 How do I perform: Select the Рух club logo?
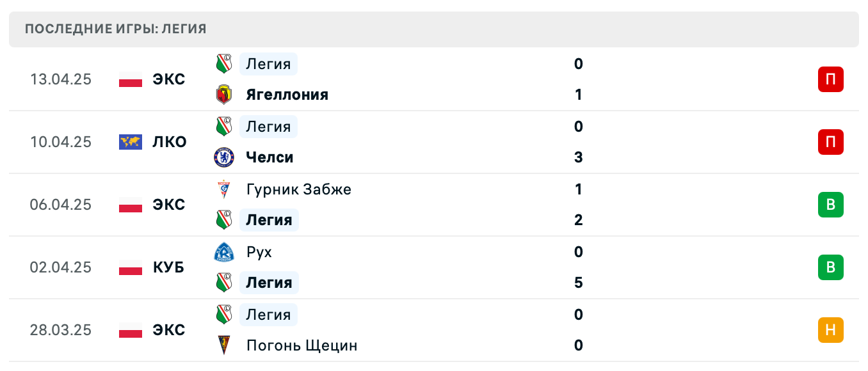(x=224, y=252)
